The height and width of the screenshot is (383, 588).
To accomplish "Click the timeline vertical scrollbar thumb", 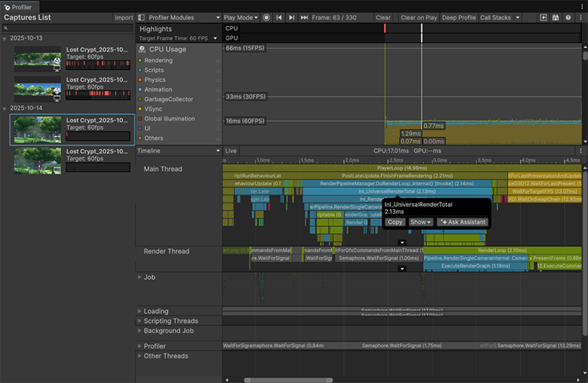I will [x=585, y=253].
